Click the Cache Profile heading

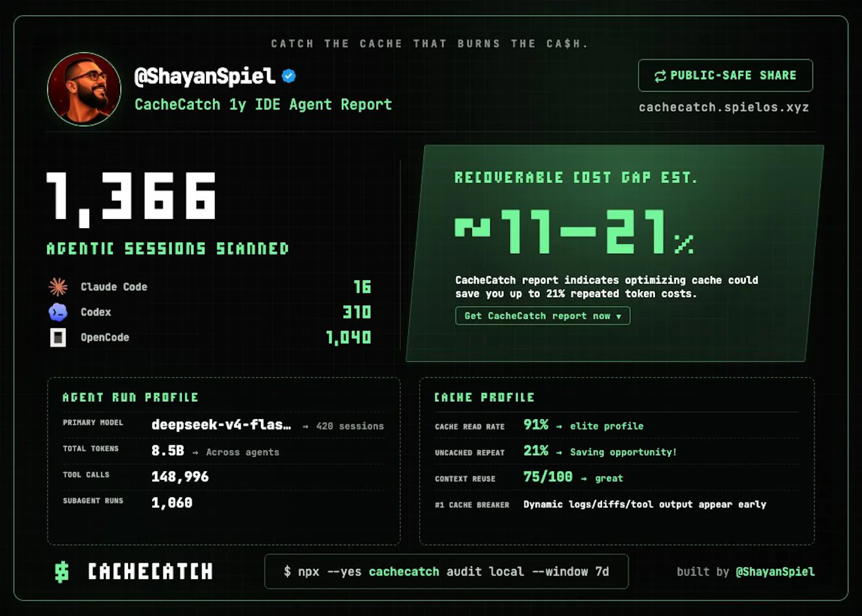pyautogui.click(x=484, y=397)
